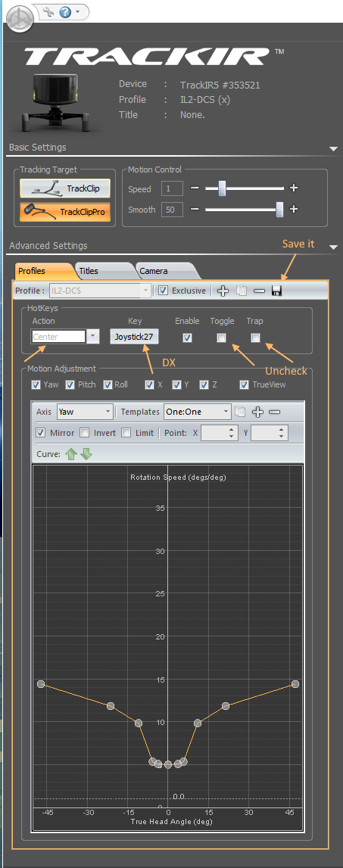Lower curve with green down arrow
Screen dimensions: 343x868
tap(86, 454)
